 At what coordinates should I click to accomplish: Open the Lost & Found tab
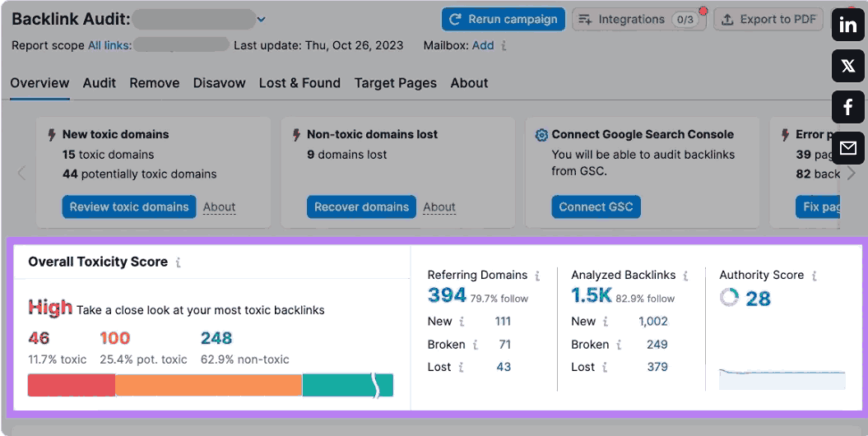click(x=299, y=83)
